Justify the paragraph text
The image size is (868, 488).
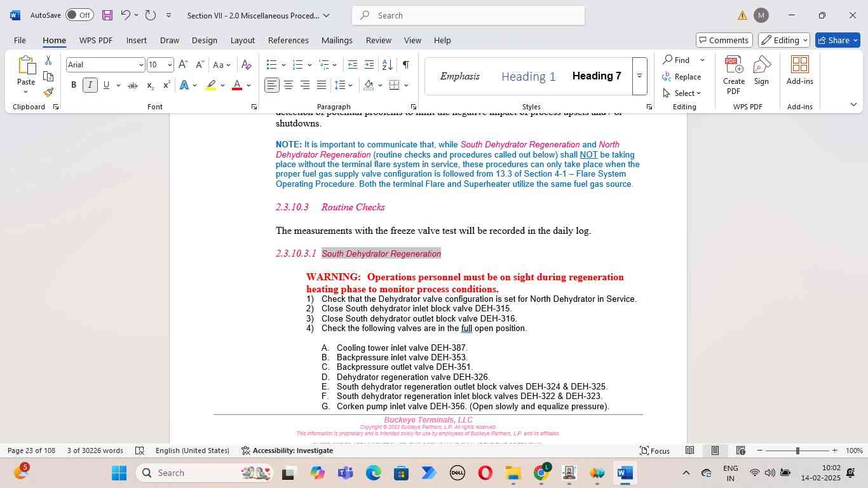[x=322, y=85]
